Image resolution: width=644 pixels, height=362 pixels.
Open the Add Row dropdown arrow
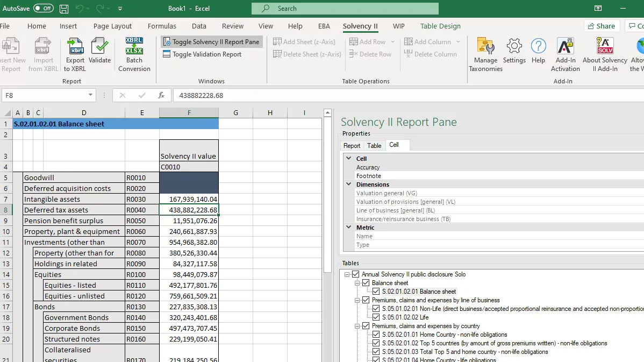click(392, 42)
